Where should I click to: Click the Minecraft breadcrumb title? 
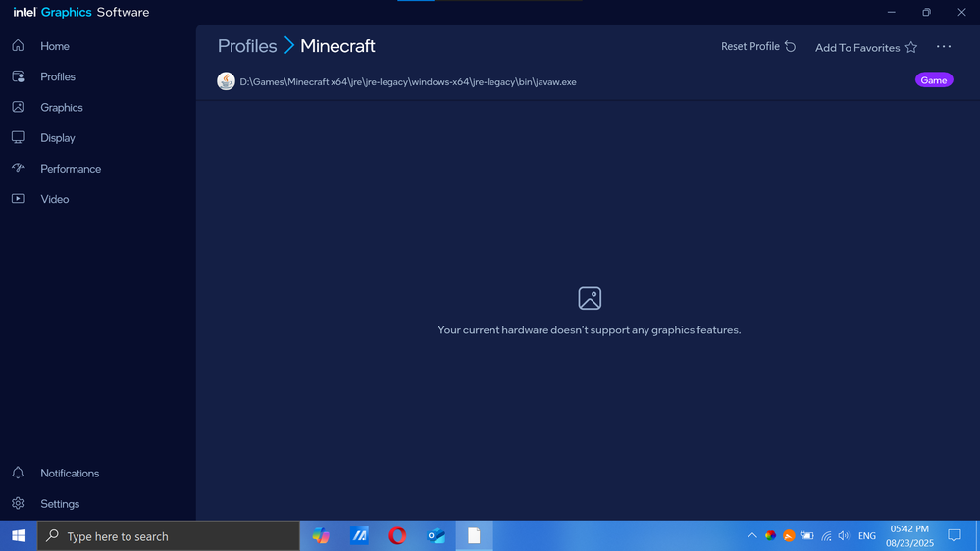click(x=337, y=46)
